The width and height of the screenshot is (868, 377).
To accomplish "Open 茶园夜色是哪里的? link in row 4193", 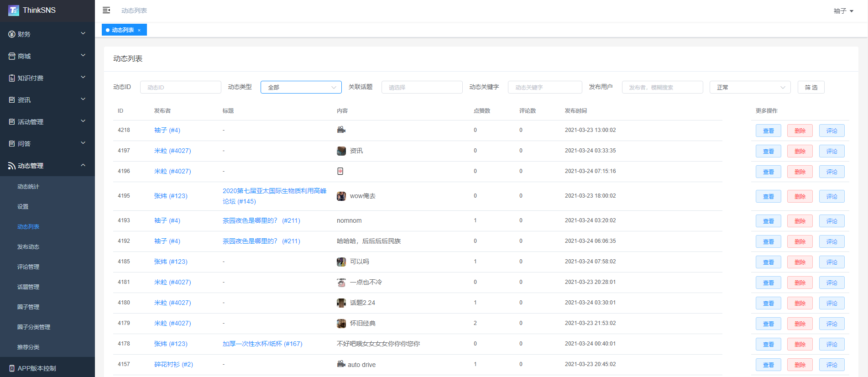I will tap(261, 220).
